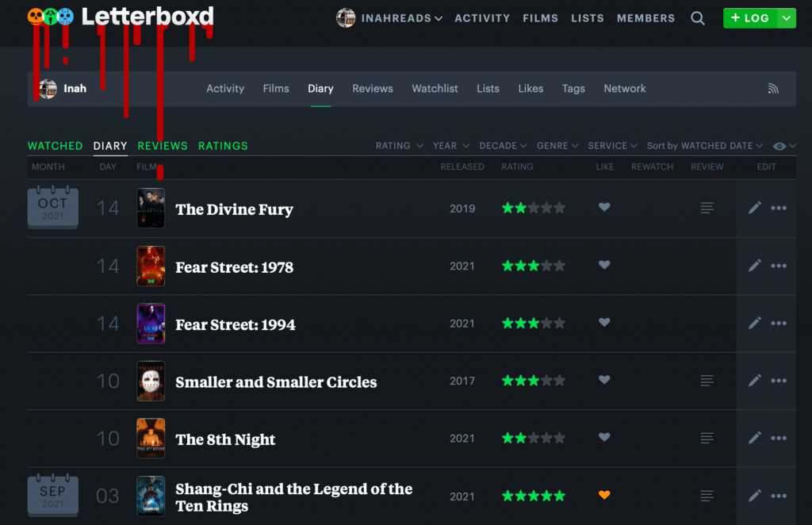This screenshot has width=812, height=525.
Task: Expand the YEAR filter dropdown
Action: 451,146
